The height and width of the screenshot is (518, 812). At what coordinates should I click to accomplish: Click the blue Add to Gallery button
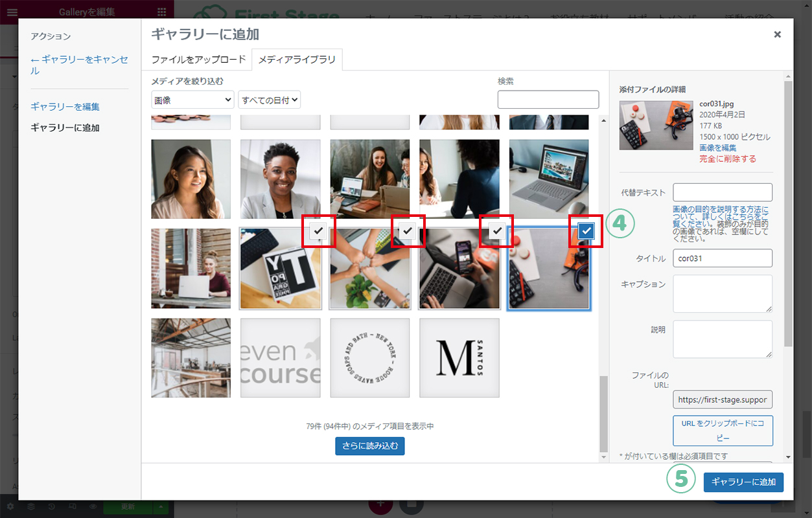[743, 482]
